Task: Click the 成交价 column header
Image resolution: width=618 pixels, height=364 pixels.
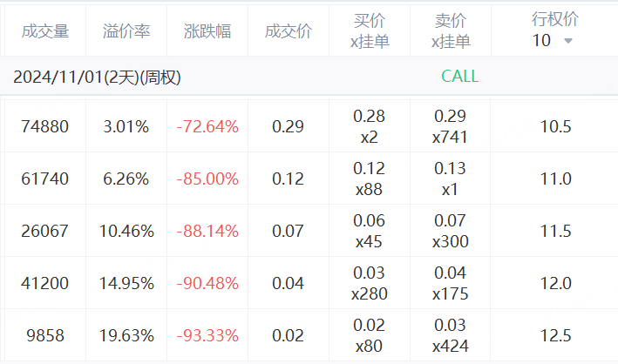Action: (x=288, y=31)
